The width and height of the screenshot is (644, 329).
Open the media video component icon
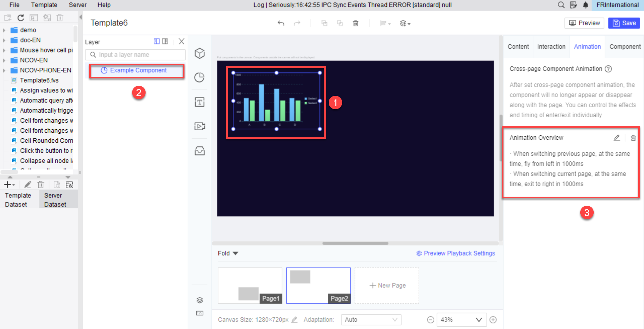coord(200,126)
